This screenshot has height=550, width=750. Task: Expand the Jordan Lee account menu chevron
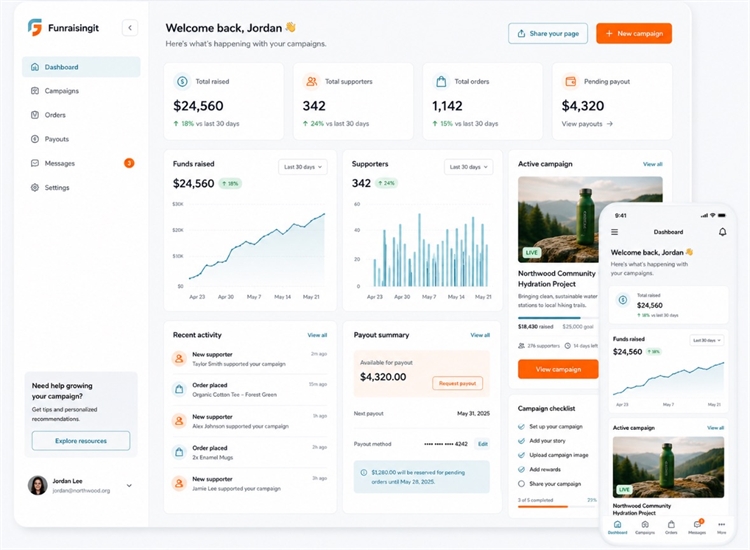[129, 485]
